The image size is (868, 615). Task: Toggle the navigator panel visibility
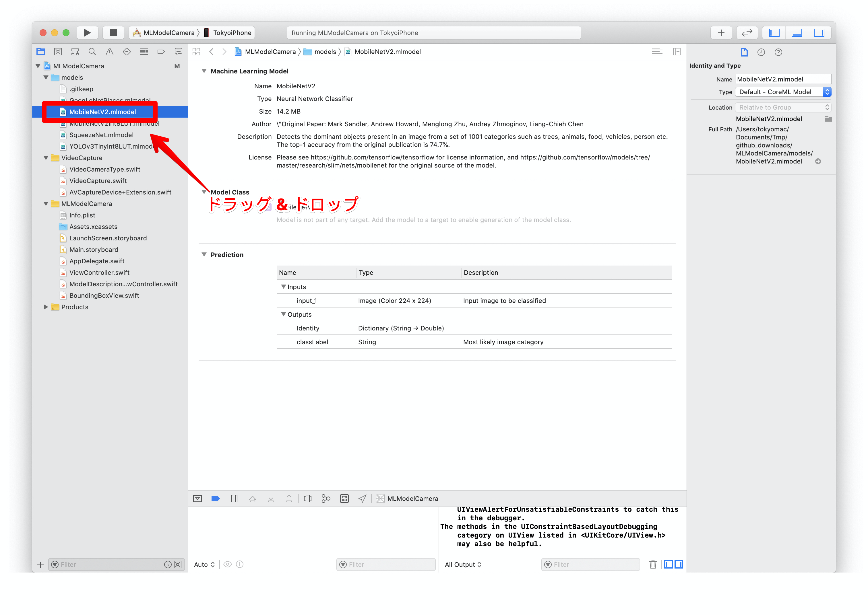[x=774, y=33]
